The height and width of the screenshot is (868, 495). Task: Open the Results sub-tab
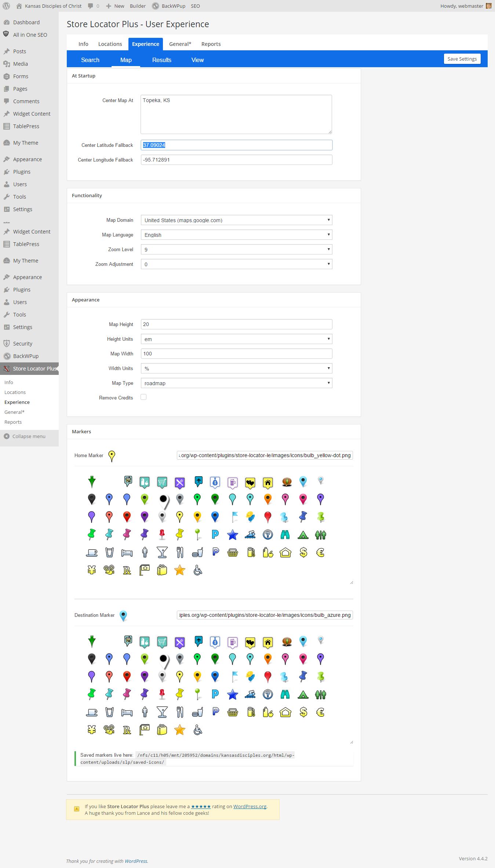click(x=162, y=60)
